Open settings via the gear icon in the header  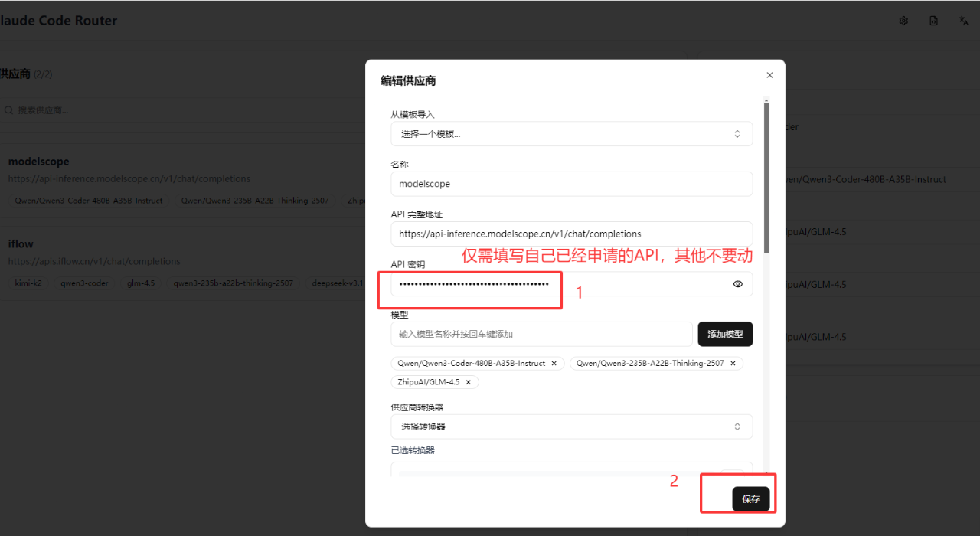pyautogui.click(x=903, y=21)
